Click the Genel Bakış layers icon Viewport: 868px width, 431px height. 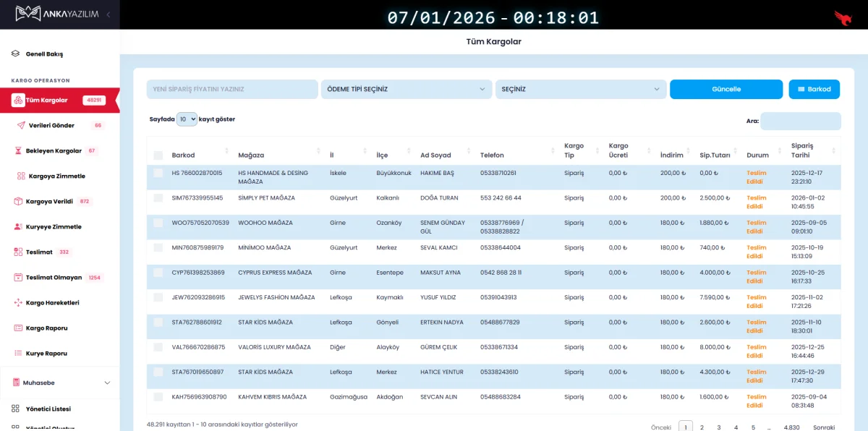point(15,54)
